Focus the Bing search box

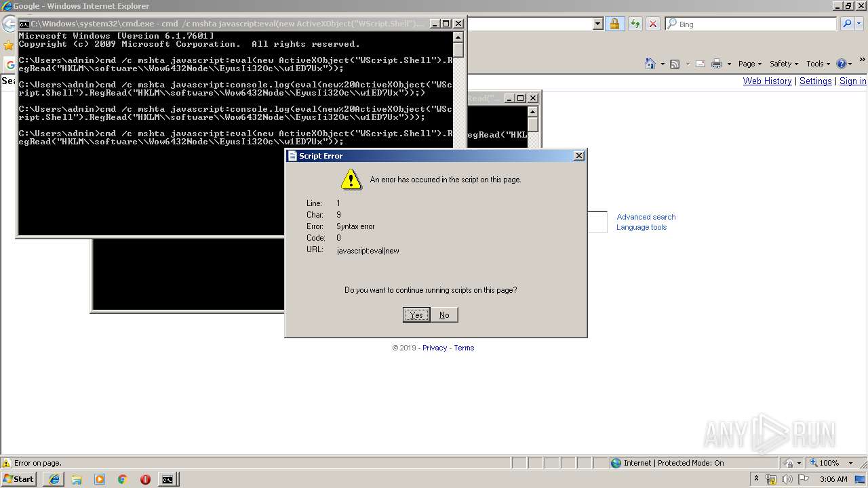click(x=751, y=24)
